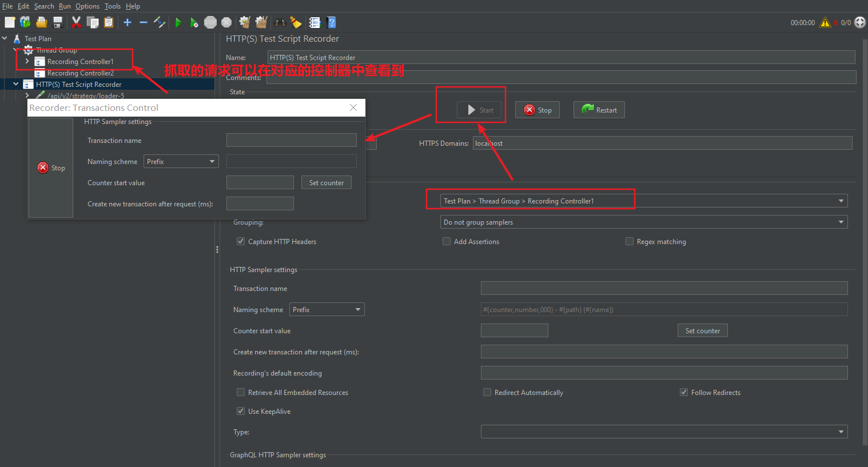
Task: Click the blue plus Expand All icon
Action: (128, 22)
